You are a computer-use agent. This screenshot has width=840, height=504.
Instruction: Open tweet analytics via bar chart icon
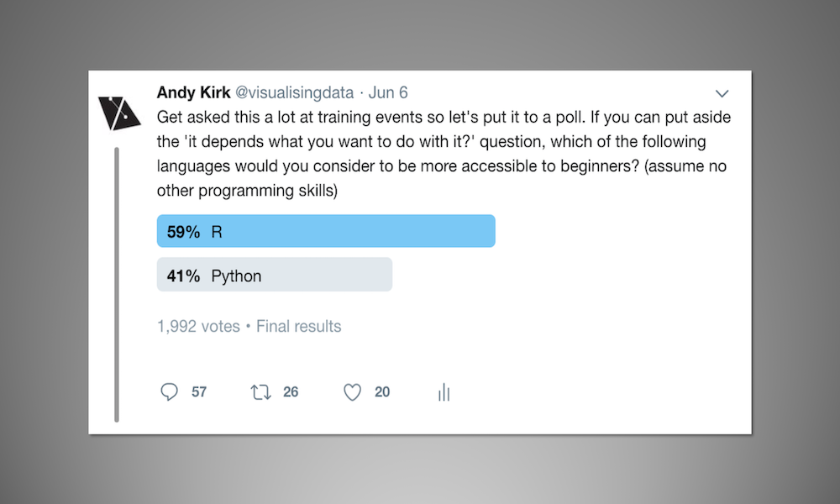point(444,391)
